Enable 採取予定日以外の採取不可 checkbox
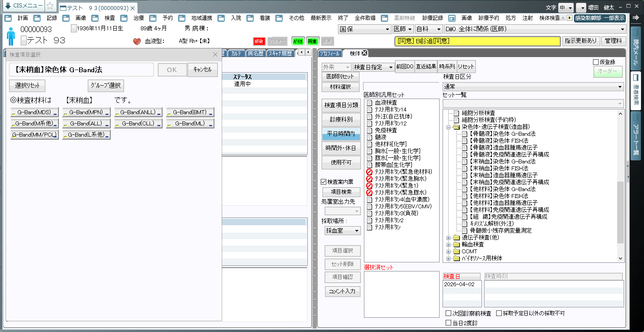This screenshot has height=332, width=644. coord(499,313)
